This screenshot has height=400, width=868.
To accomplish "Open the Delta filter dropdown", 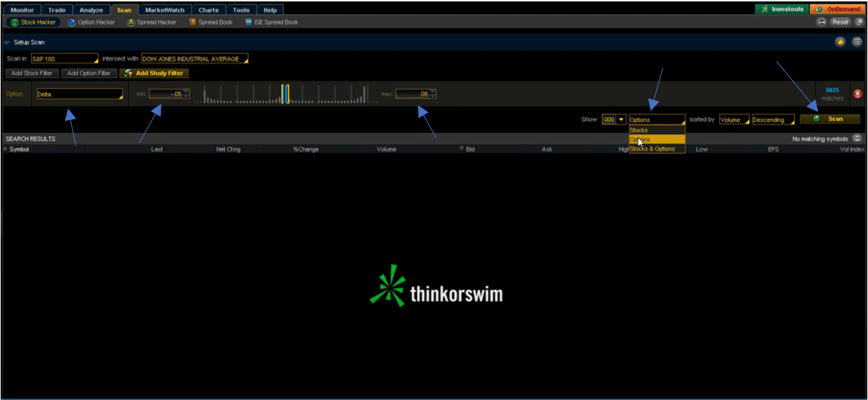I will coord(79,94).
